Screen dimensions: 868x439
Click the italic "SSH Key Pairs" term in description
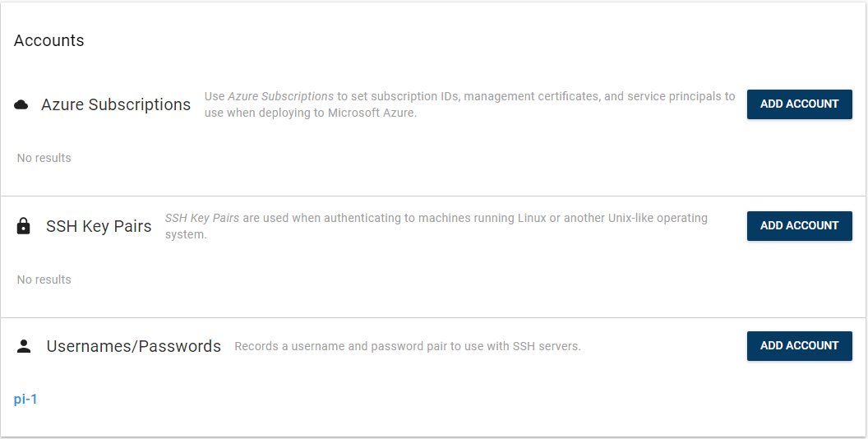(x=202, y=218)
